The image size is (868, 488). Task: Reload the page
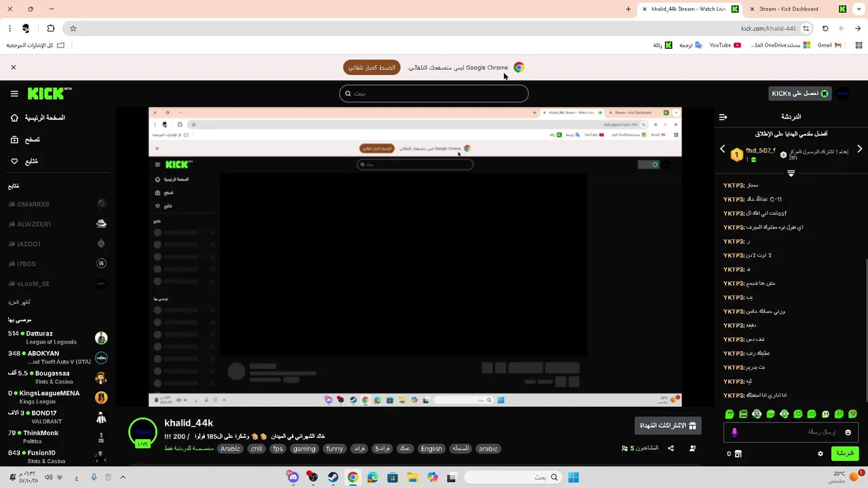825,28
